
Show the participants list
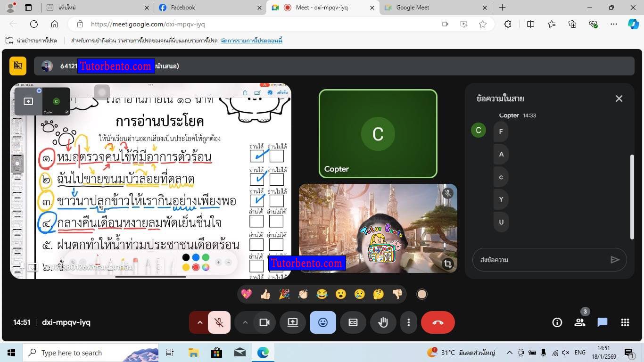click(579, 322)
